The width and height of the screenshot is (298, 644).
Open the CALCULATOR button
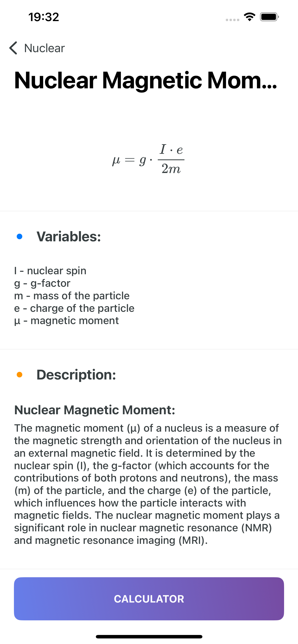click(x=149, y=599)
